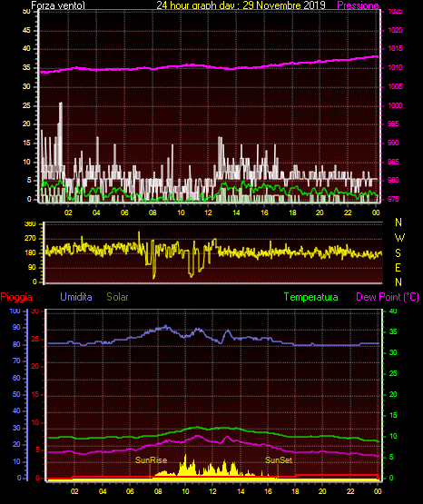Select the Solar legend label

117,297
